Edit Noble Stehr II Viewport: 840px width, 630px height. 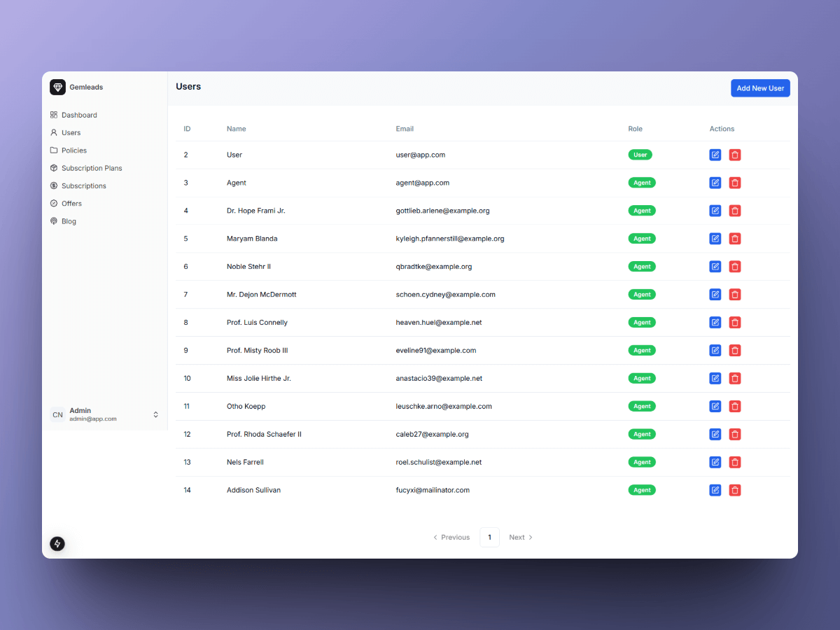tap(715, 267)
